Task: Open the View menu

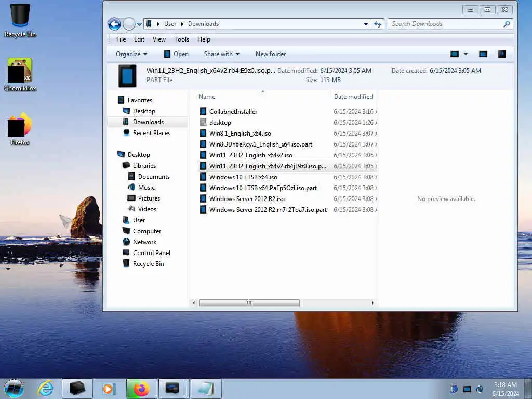Action: click(159, 39)
